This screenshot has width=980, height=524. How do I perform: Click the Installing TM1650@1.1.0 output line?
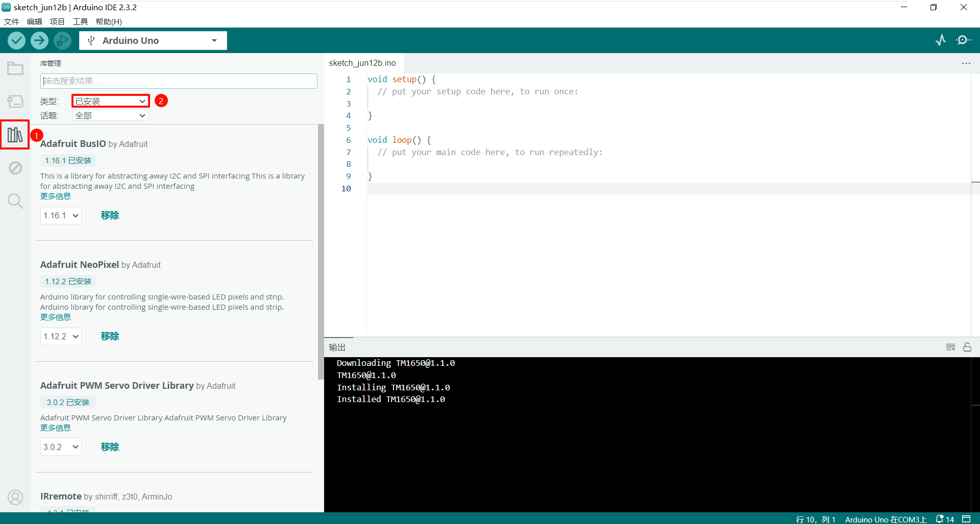click(x=394, y=388)
